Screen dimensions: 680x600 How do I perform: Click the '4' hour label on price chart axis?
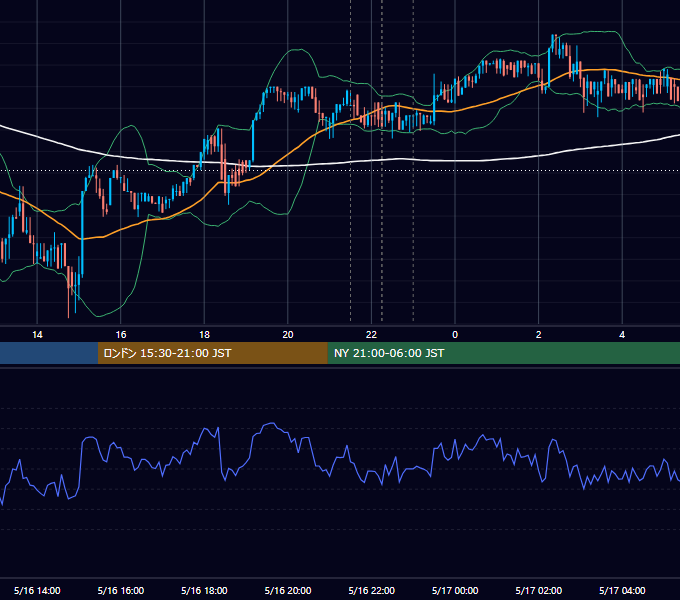[622, 335]
